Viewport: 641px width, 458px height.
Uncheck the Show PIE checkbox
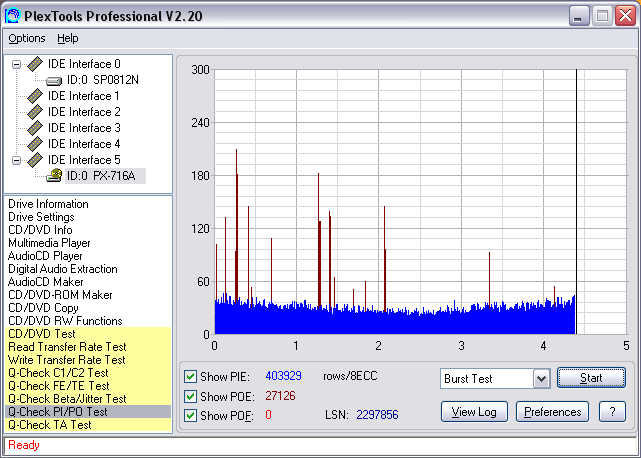pyautogui.click(x=190, y=376)
